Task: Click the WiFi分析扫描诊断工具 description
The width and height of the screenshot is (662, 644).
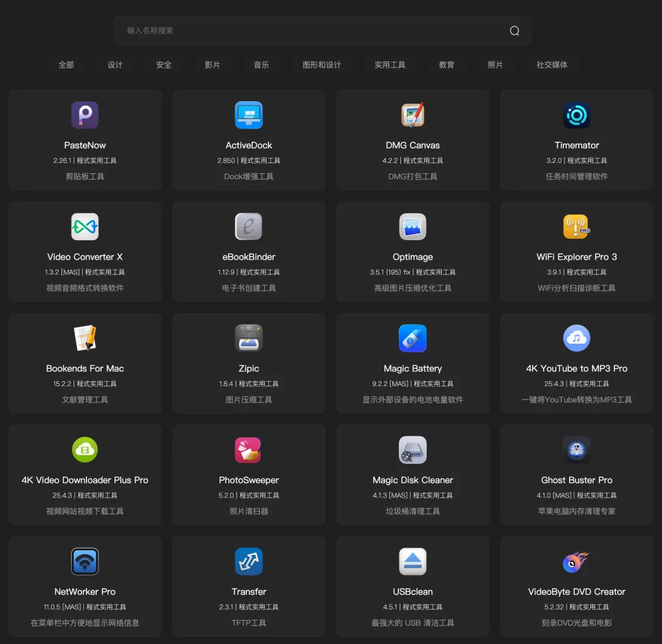Action: pyautogui.click(x=576, y=288)
